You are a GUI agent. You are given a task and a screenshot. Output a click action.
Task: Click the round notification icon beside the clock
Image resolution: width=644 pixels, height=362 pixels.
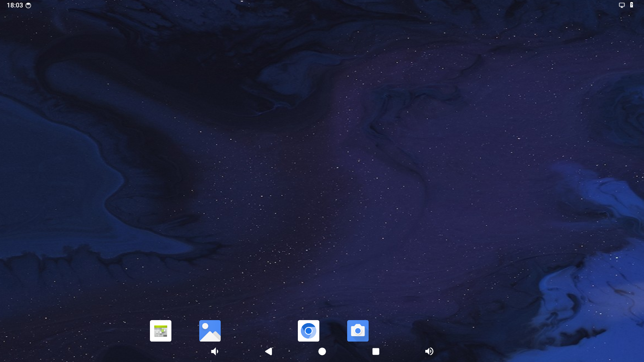29,5
